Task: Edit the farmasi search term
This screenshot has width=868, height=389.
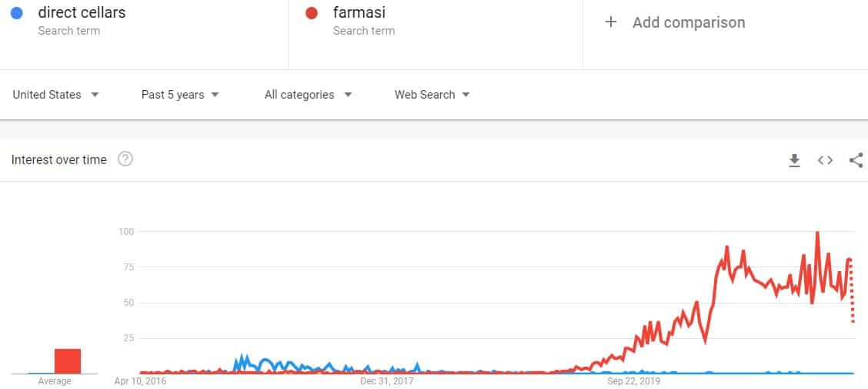Action: (359, 12)
